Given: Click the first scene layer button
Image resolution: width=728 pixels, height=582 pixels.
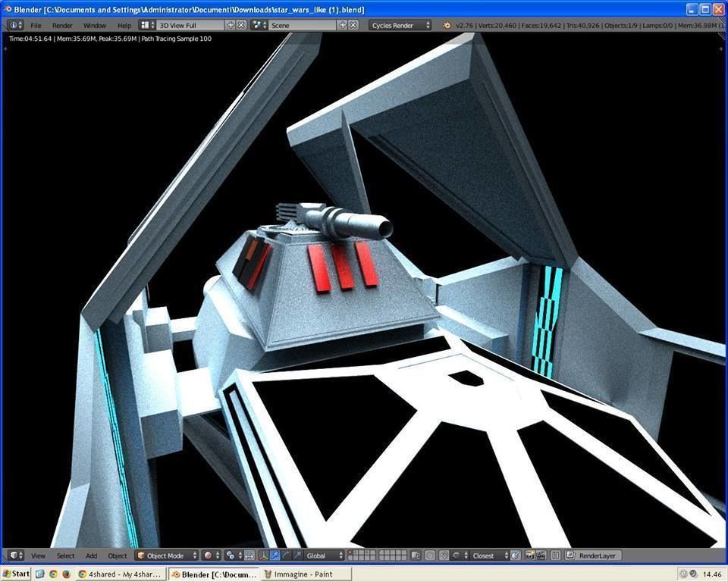Looking at the screenshot, I should click(x=351, y=552).
